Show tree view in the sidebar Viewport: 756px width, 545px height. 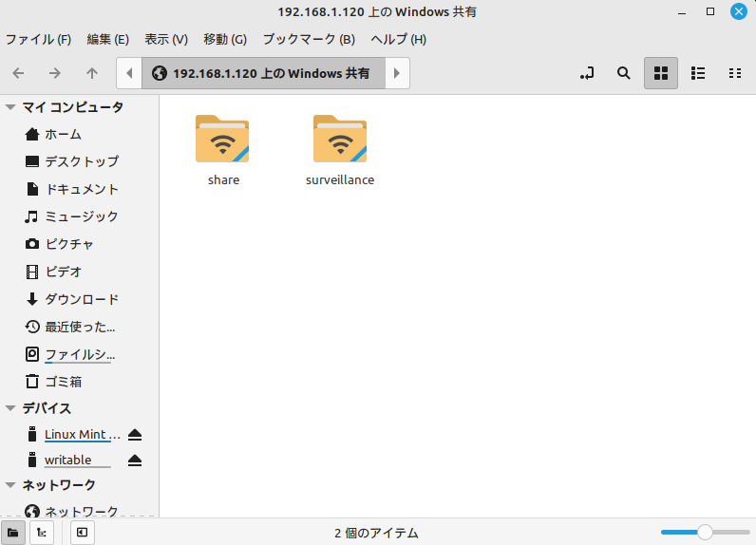[42, 533]
